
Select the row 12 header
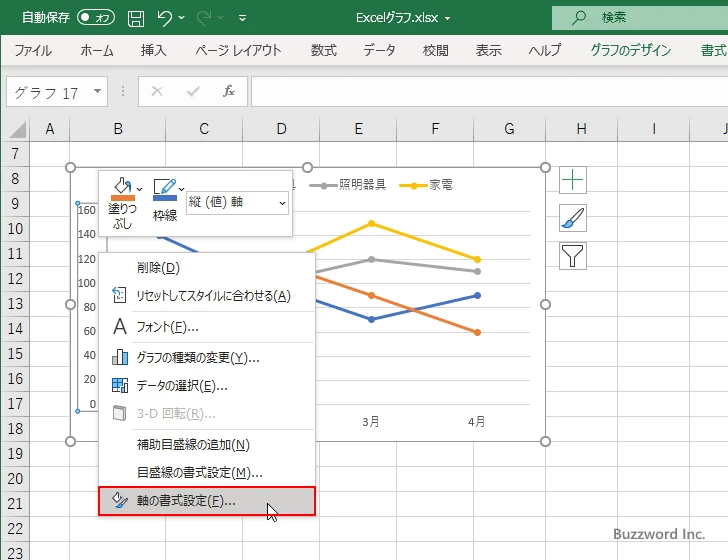15,279
